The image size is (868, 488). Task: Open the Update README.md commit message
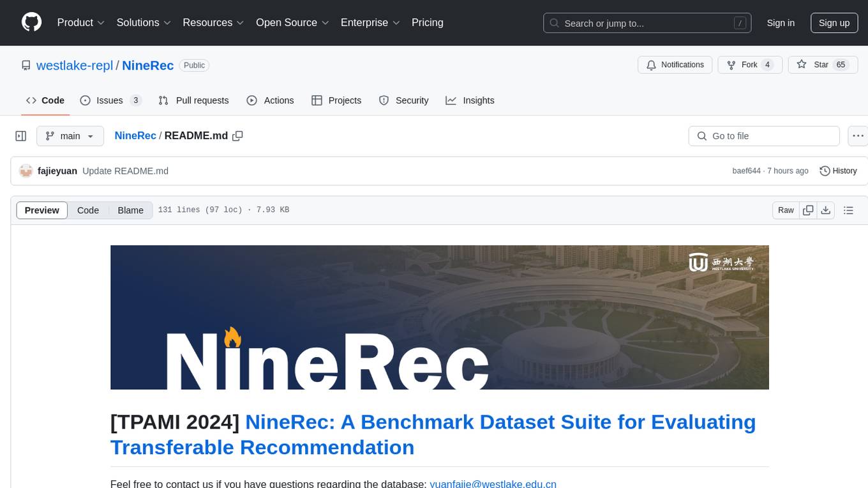[126, 171]
